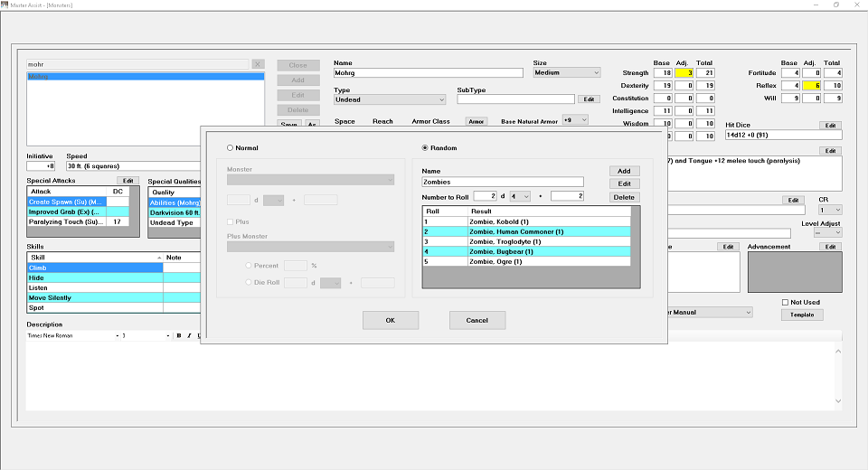This screenshot has width=868, height=470.
Task: Open the Size dropdown showing Medium
Action: pos(567,72)
